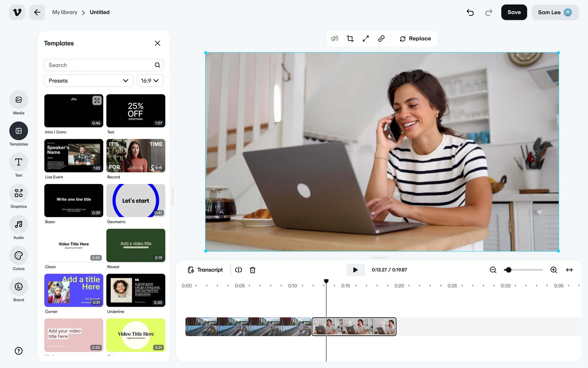
Task: Click the split clip icon
Action: [239, 270]
